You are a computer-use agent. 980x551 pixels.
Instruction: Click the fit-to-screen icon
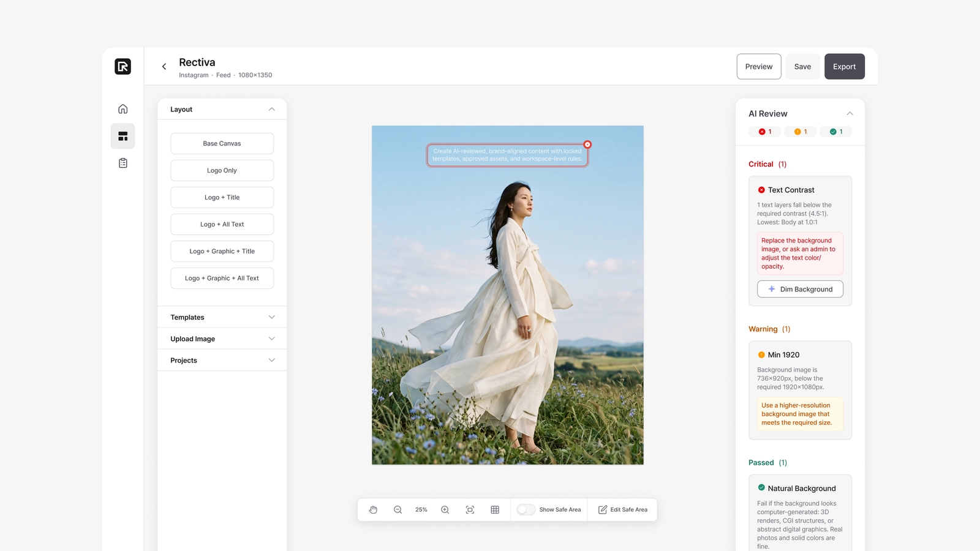coord(470,509)
